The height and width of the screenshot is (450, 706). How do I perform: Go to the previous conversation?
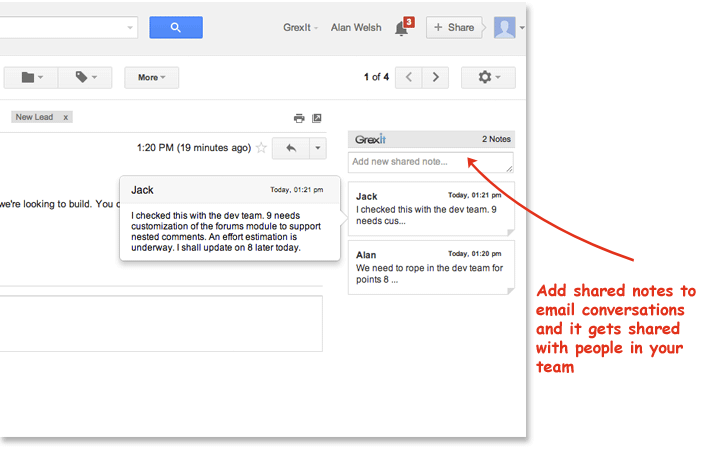click(x=409, y=77)
